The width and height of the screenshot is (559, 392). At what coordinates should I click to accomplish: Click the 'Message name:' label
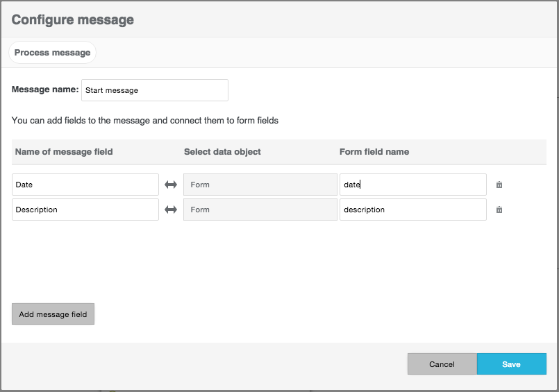pos(45,90)
